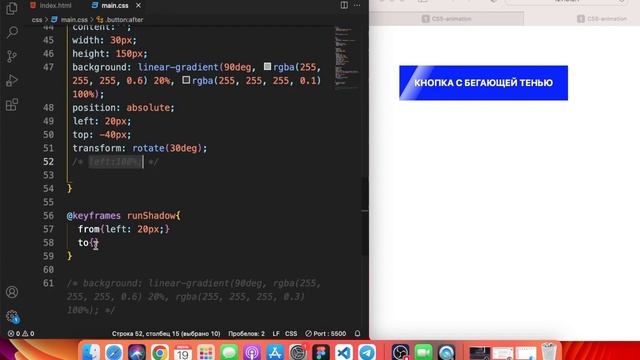
Task: Open the editor More Actions ellipsis
Action: 357,5
